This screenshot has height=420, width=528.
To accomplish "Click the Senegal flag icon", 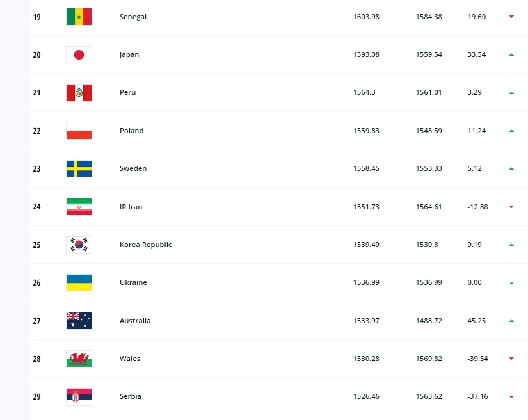I will 79,17.
